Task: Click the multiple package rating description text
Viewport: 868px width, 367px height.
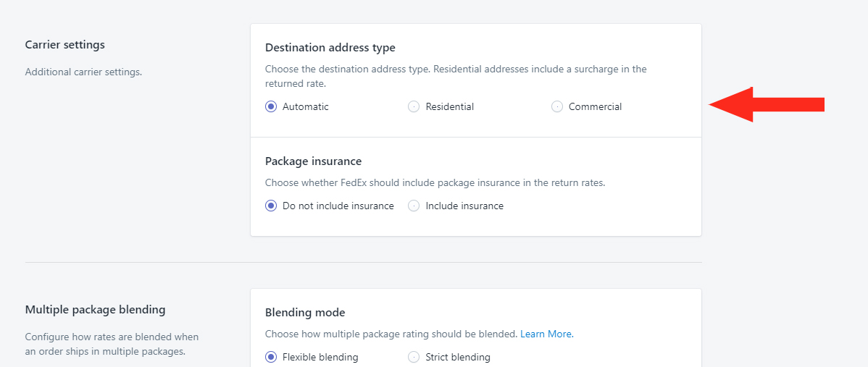Action: tap(391, 334)
